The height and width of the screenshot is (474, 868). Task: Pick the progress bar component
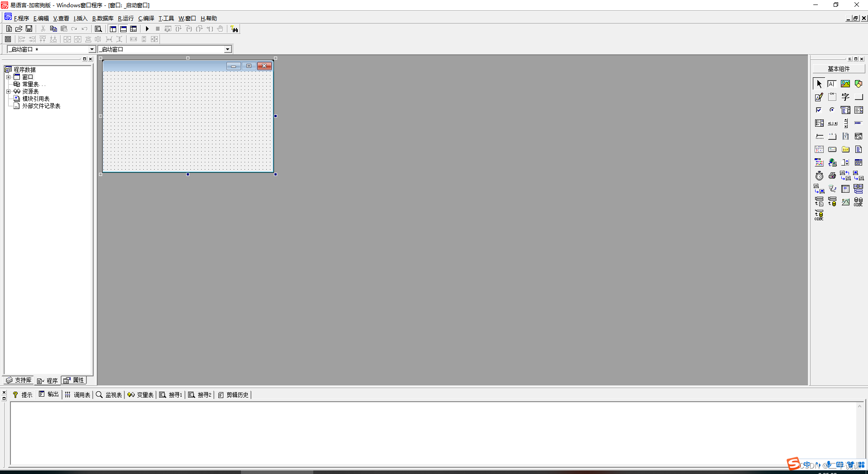pyautogui.click(x=859, y=123)
